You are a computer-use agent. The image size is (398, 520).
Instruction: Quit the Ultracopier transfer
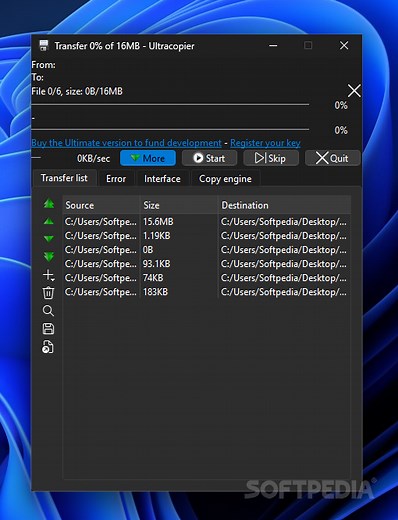tap(332, 158)
